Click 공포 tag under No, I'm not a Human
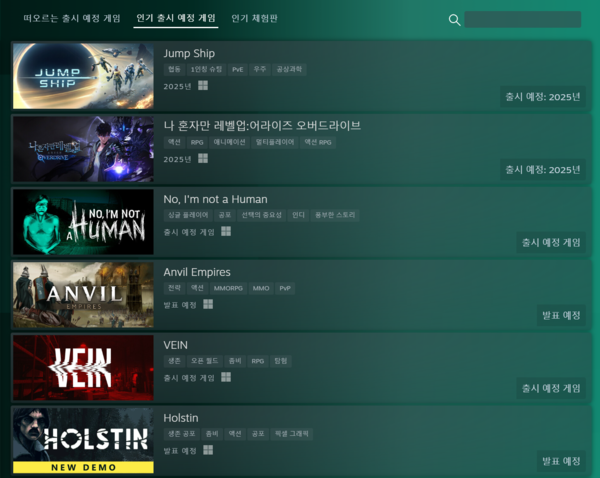The width and height of the screenshot is (600, 478). [225, 215]
